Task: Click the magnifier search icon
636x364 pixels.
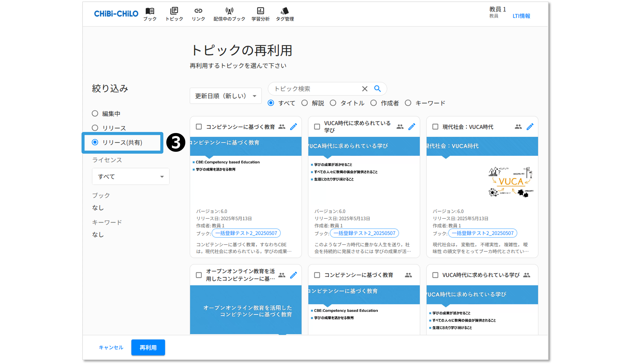Action: (377, 89)
